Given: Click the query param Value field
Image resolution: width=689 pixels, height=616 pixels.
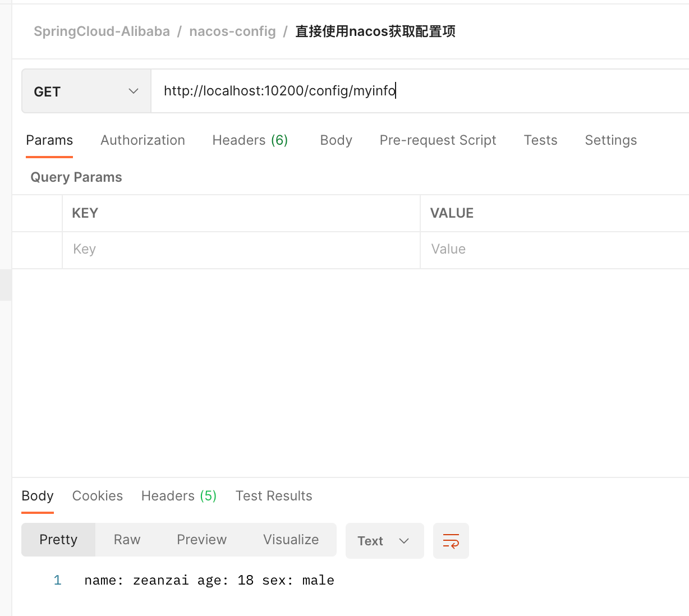Looking at the screenshot, I should click(553, 249).
